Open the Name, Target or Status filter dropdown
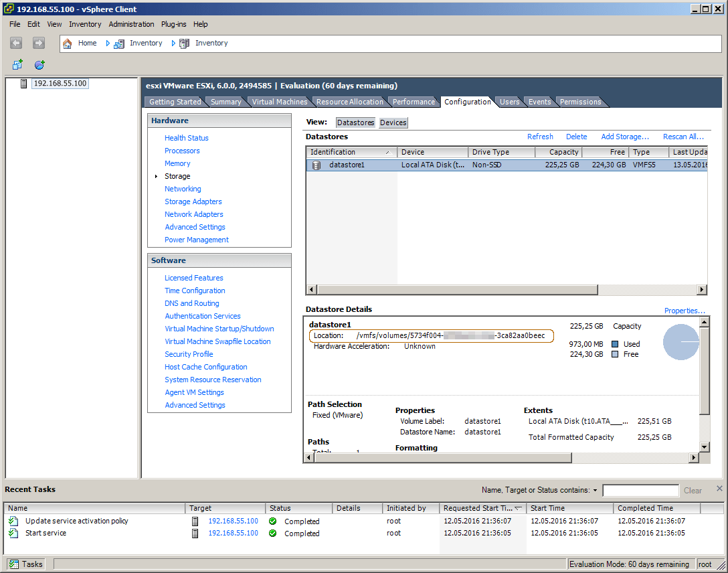The image size is (728, 573). 595,491
